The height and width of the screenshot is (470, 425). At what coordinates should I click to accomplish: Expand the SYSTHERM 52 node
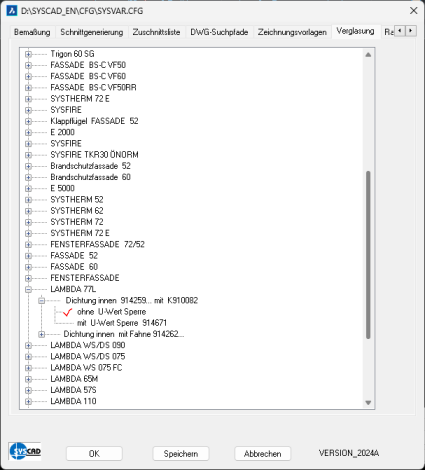click(x=28, y=200)
